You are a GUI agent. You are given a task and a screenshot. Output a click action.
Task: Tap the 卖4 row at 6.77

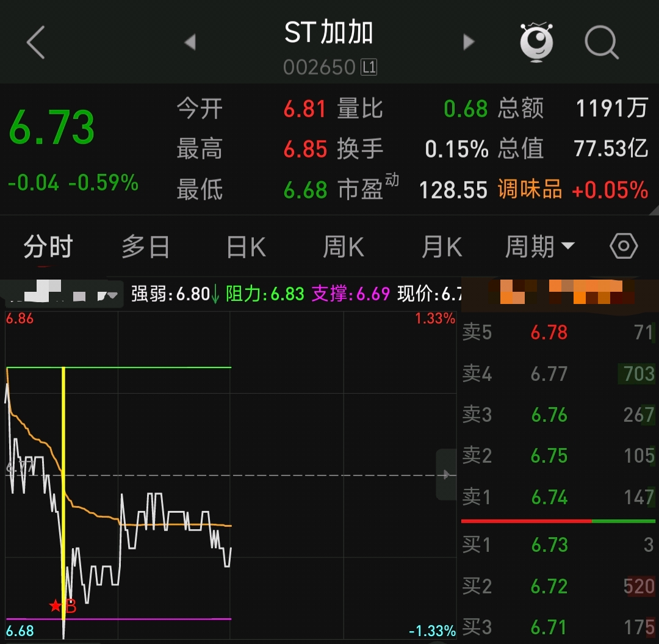pyautogui.click(x=558, y=374)
